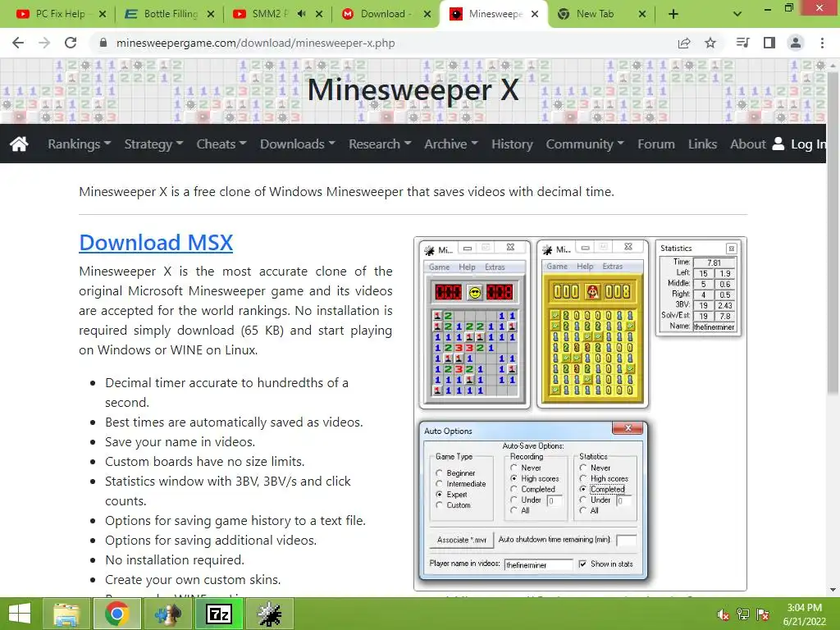Expand the Strategy dropdown

point(153,144)
